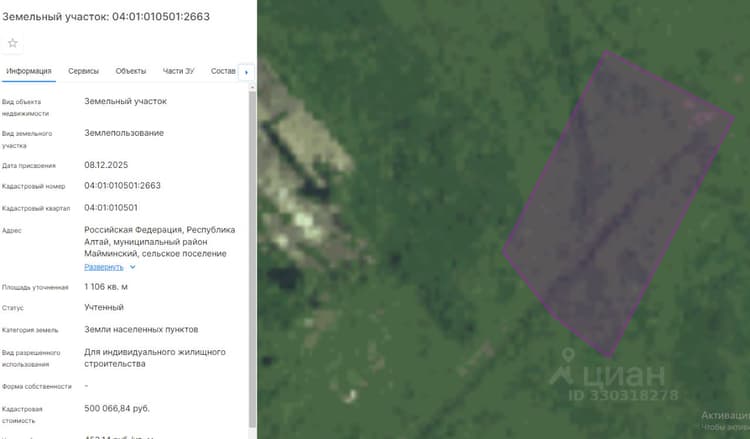Select cadastral number 04:01:010501:2663 value
The width and height of the screenshot is (750, 439).
point(122,186)
